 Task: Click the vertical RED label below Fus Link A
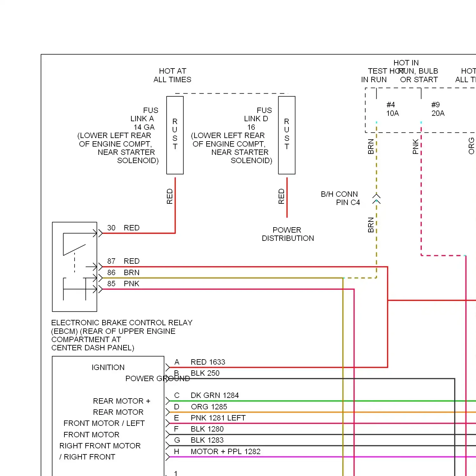pos(170,196)
